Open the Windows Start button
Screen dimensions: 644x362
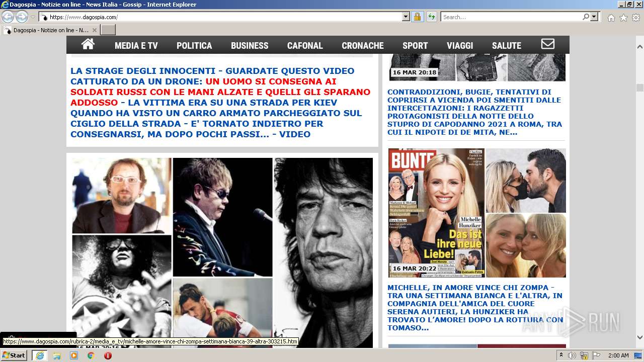pos(14,355)
